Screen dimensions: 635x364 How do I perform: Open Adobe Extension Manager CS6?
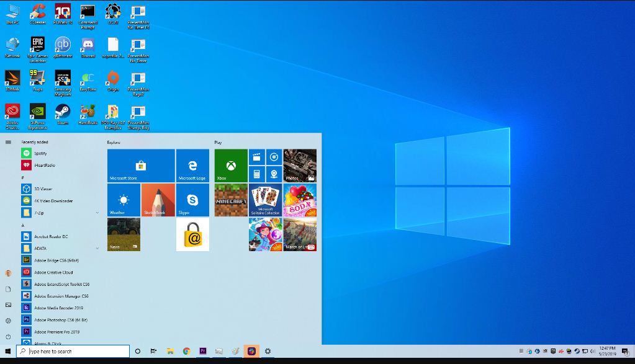coord(60,296)
